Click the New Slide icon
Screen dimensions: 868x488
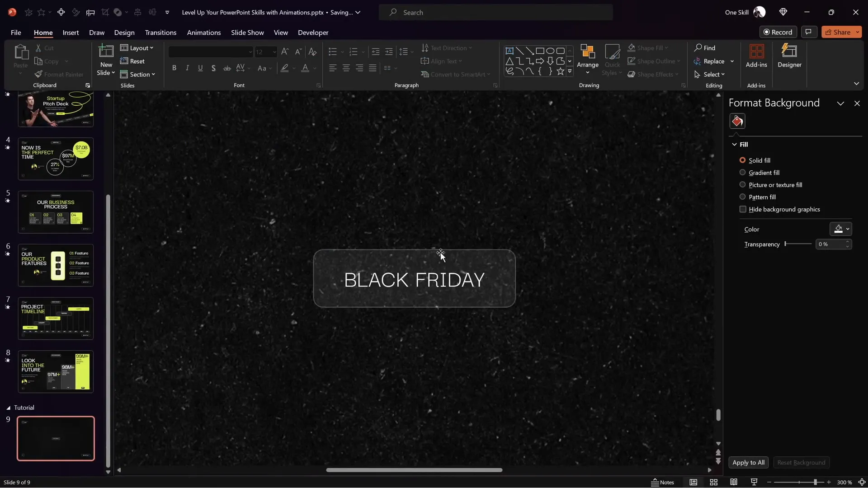click(x=106, y=52)
